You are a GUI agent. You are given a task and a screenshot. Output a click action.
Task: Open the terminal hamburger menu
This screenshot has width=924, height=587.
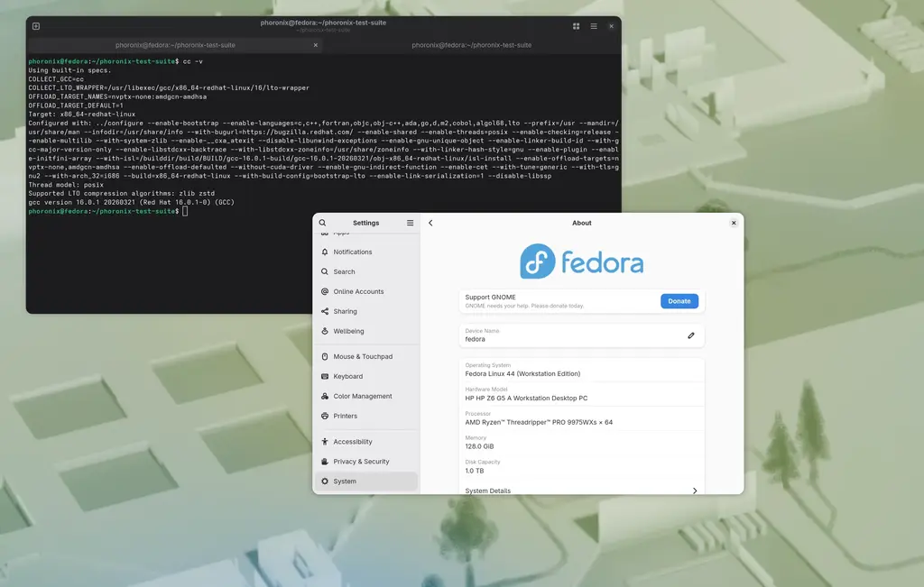[594, 26]
